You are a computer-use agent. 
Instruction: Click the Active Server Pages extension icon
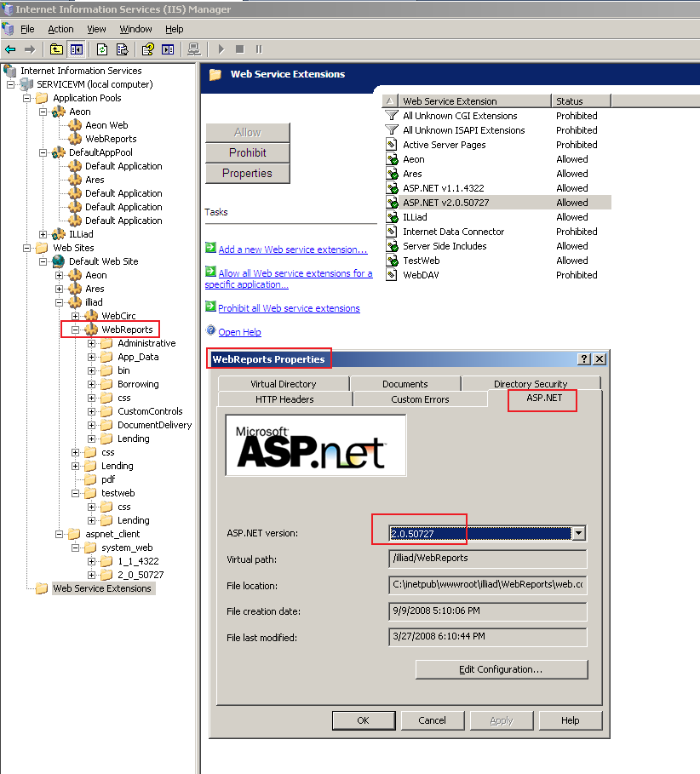[392, 145]
